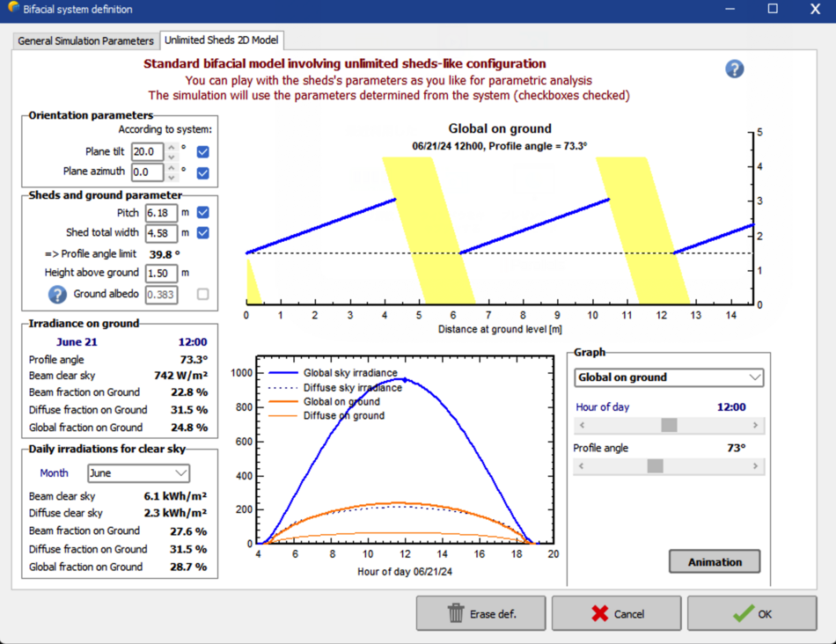
Task: Select the Unlimited Sheds 2D Model tab
Action: click(222, 40)
